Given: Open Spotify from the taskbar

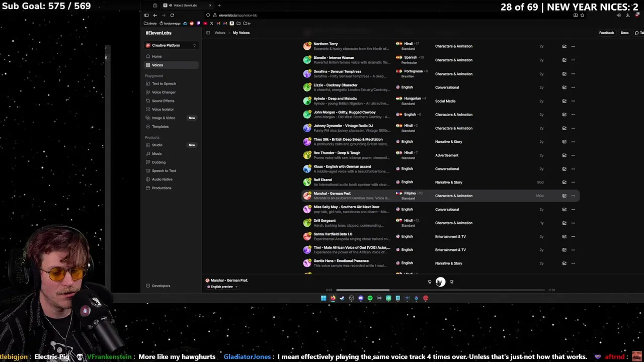Looking at the screenshot, I should point(370,298).
